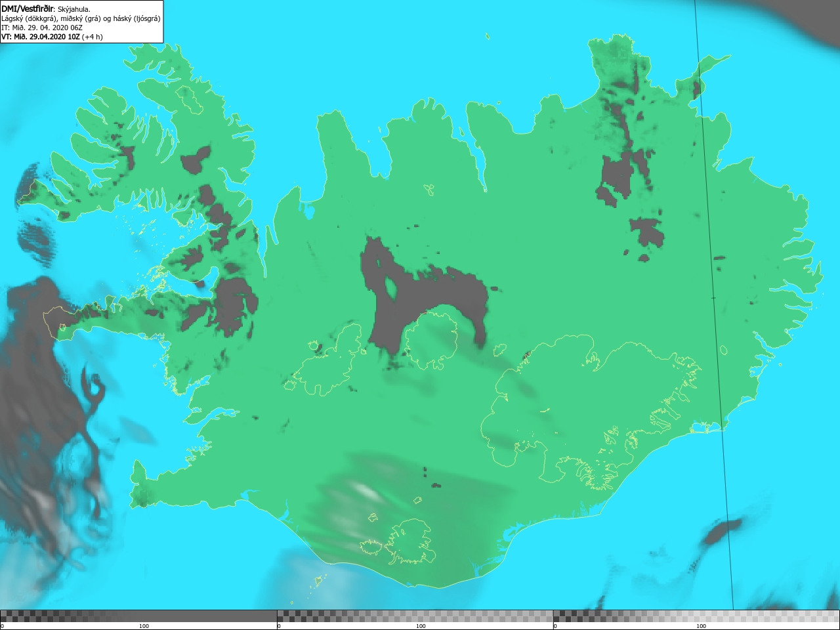This screenshot has height=630, width=840.
Task: Click the "100" label under the low-cloud scale
Action: 144,626
